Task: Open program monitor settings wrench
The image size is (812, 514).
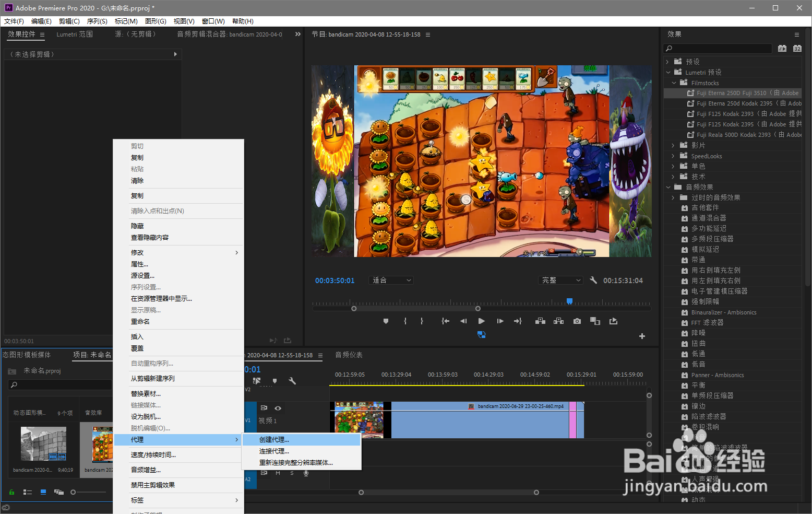Action: point(593,280)
